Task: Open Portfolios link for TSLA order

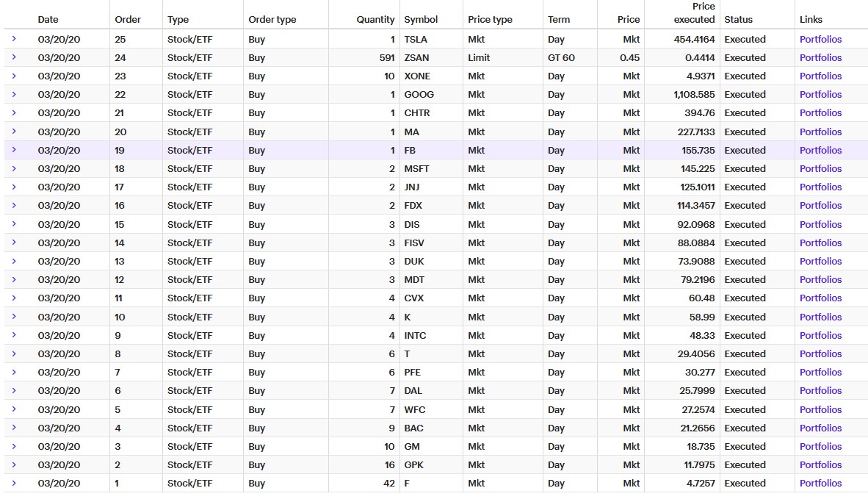Action: point(820,39)
